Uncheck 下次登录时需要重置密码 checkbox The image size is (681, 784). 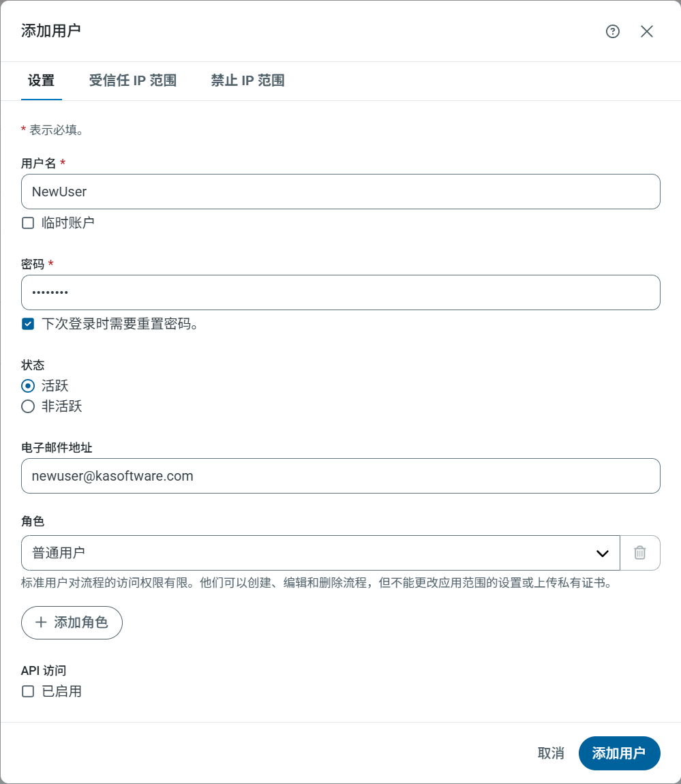pyautogui.click(x=28, y=324)
